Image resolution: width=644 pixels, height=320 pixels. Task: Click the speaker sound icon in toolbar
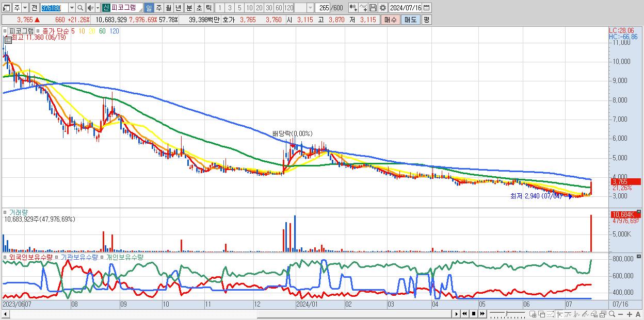tap(90, 8)
